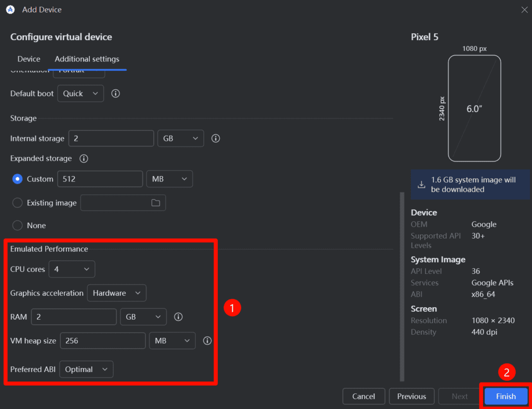The height and width of the screenshot is (409, 532).
Task: Select the None storage radio button
Action: [18, 226]
